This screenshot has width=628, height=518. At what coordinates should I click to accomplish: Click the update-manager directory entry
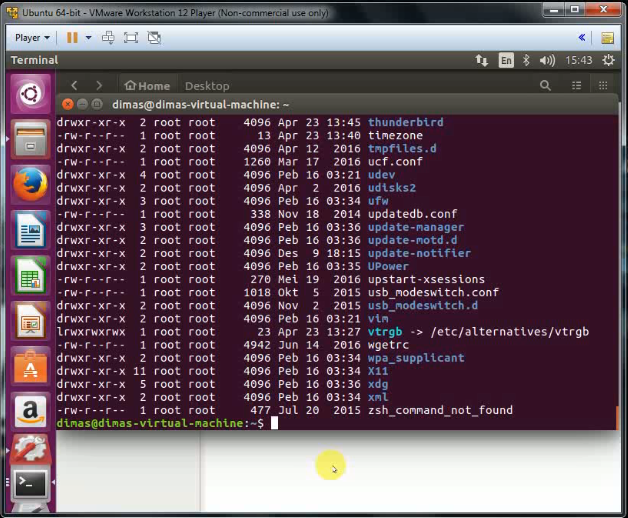point(416,227)
